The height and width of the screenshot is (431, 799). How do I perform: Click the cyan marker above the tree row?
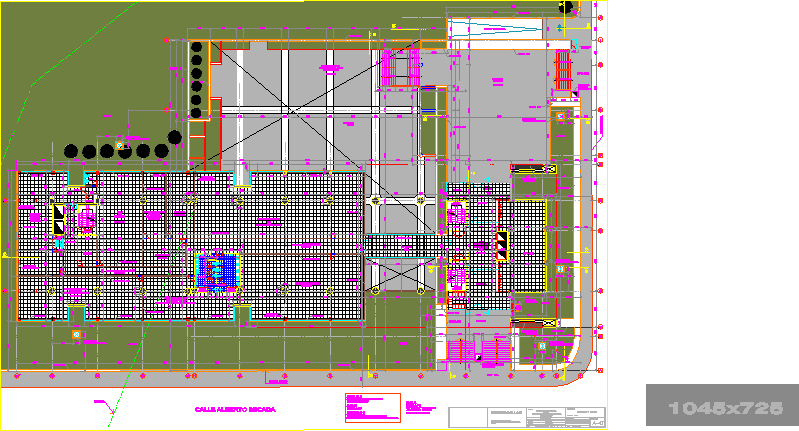pyautogui.click(x=120, y=145)
